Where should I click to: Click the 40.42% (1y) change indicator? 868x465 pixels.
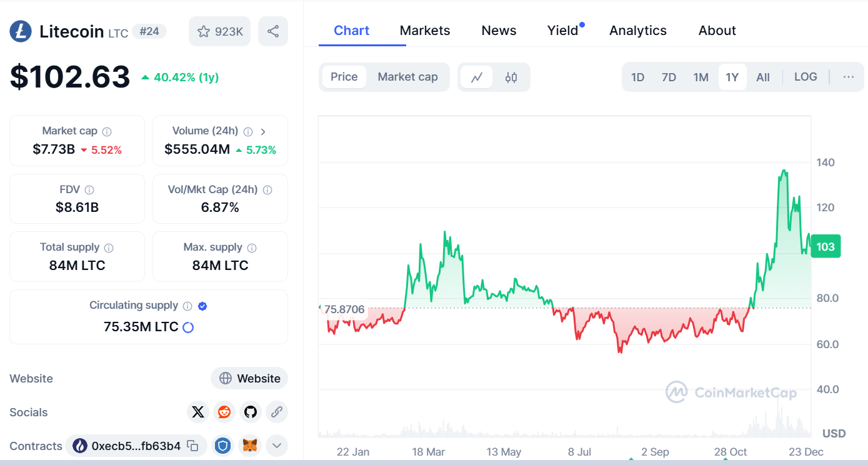click(x=180, y=77)
